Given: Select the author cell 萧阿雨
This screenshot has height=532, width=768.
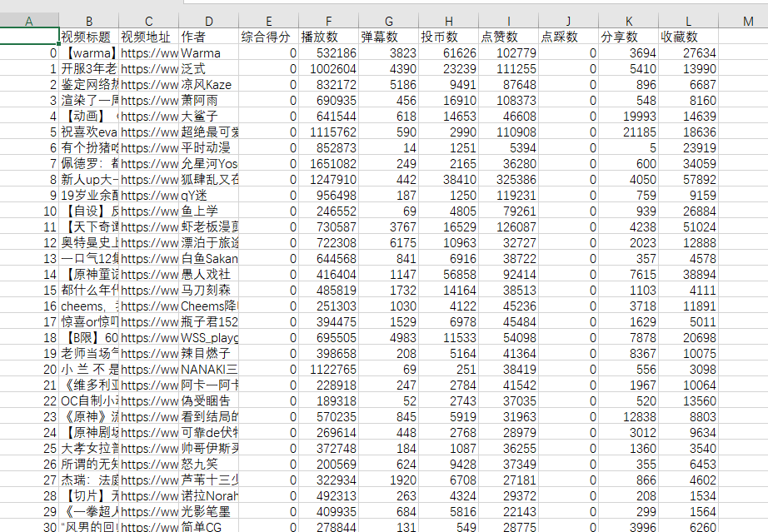Looking at the screenshot, I should (208, 101).
